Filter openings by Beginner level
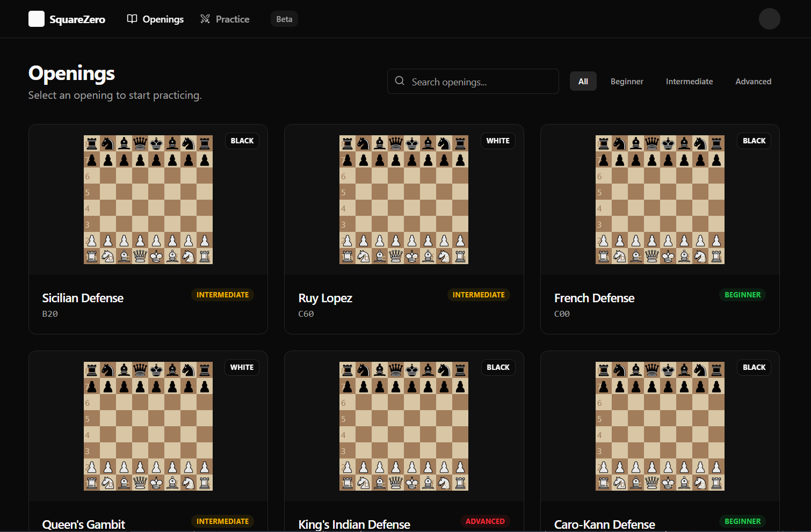Screen dimensions: 811x532 click(627, 82)
